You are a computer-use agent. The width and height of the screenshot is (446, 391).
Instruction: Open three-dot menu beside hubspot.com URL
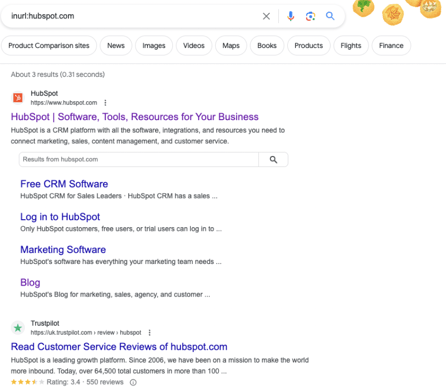pos(105,103)
